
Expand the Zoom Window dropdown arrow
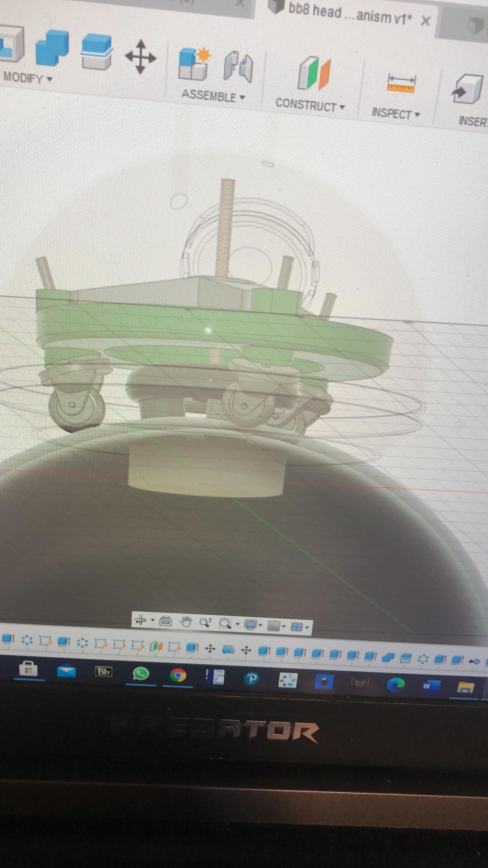coord(238,624)
